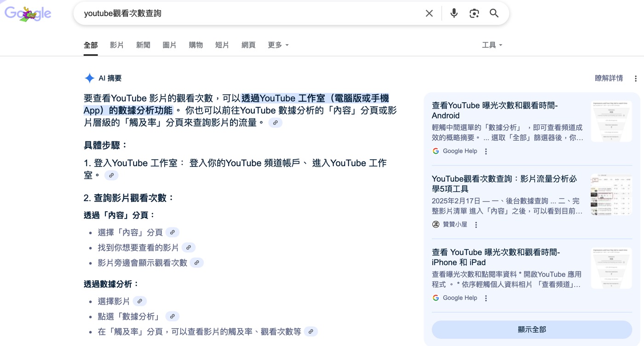Click the Google favicon of iPhone help result
This screenshot has height=346, width=644.
(x=436, y=298)
